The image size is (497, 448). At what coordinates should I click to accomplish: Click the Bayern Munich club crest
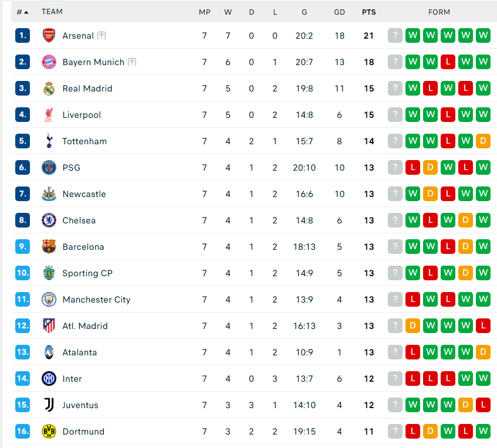click(x=49, y=62)
